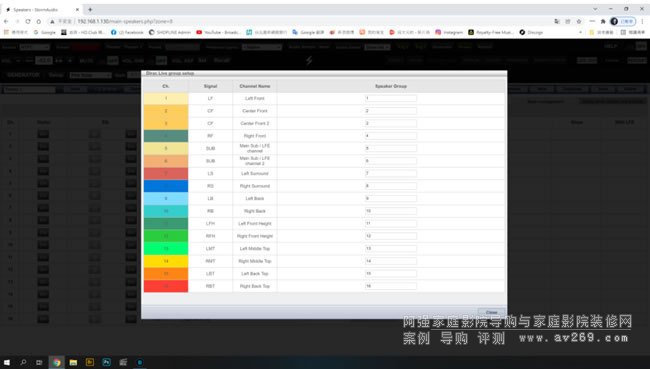This screenshot has height=369, width=650.
Task: Edit Speaker Group field for Right Back Top
Action: coord(390,286)
